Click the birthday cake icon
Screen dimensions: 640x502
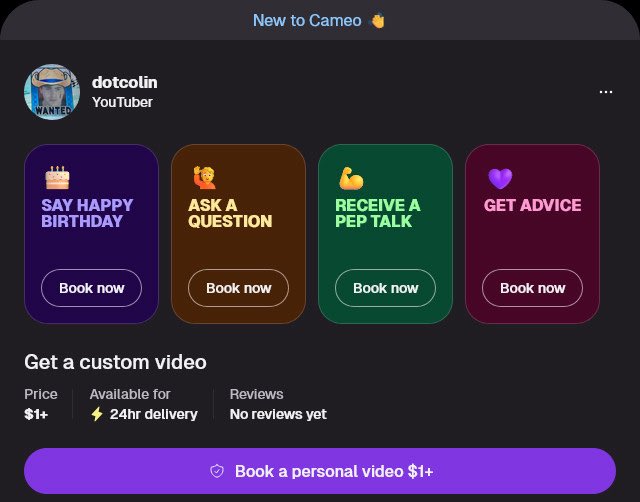(57, 178)
